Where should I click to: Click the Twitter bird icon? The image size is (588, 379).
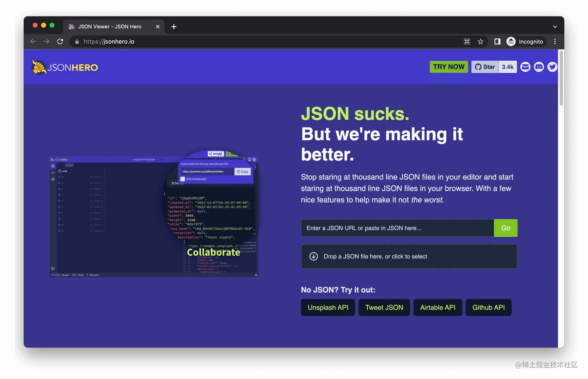point(552,67)
